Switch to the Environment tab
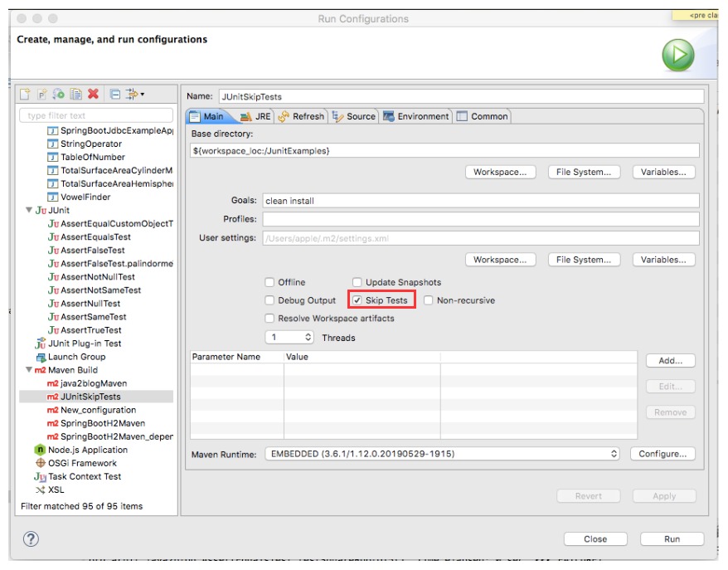728x570 pixels. (x=416, y=116)
